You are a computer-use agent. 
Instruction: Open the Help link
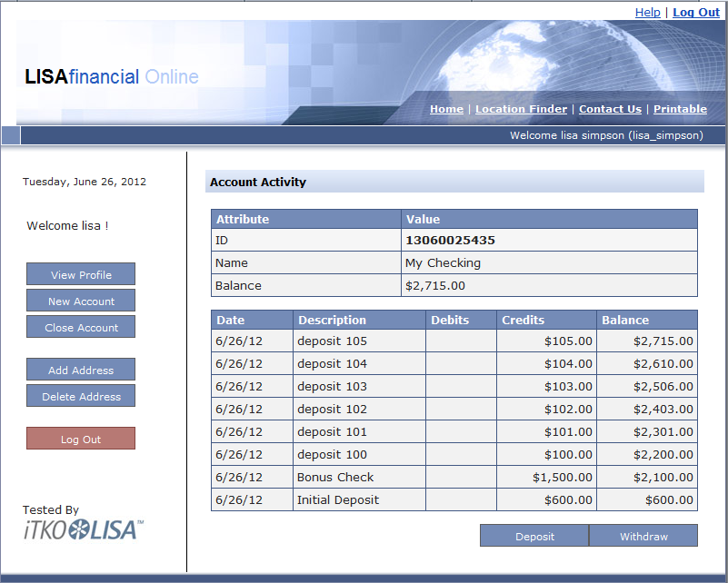(648, 12)
